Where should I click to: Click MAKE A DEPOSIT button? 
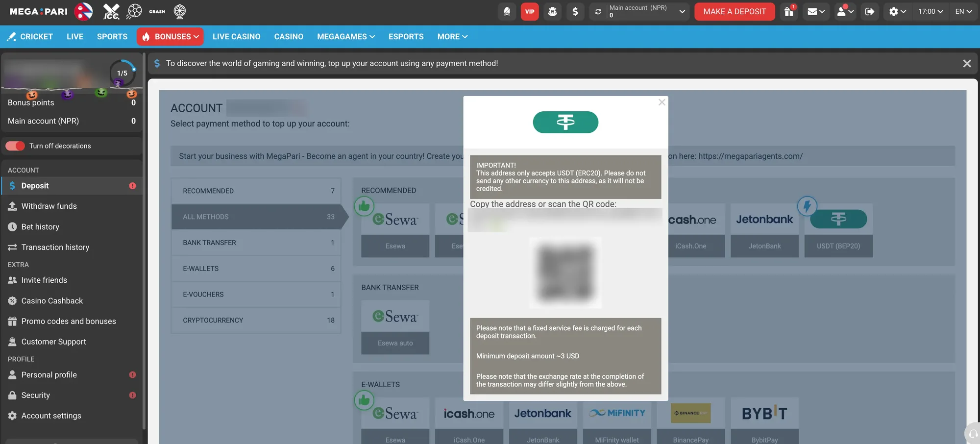(x=735, y=12)
